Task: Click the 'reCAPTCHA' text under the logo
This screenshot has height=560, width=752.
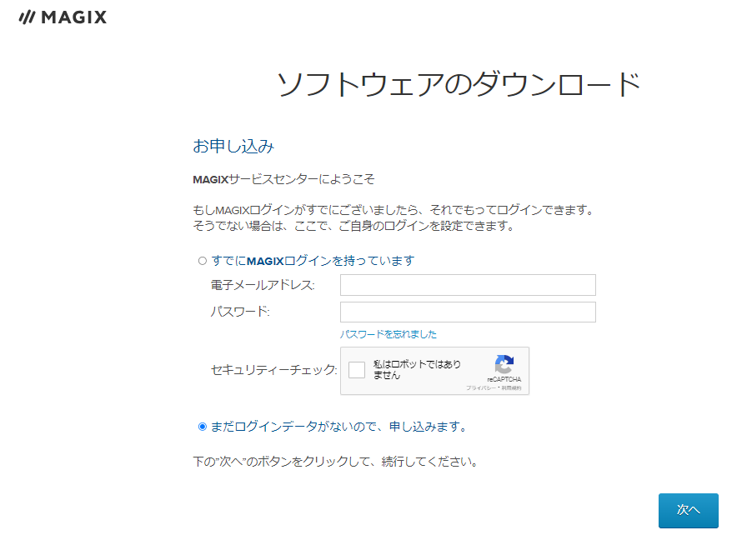Action: point(504,379)
